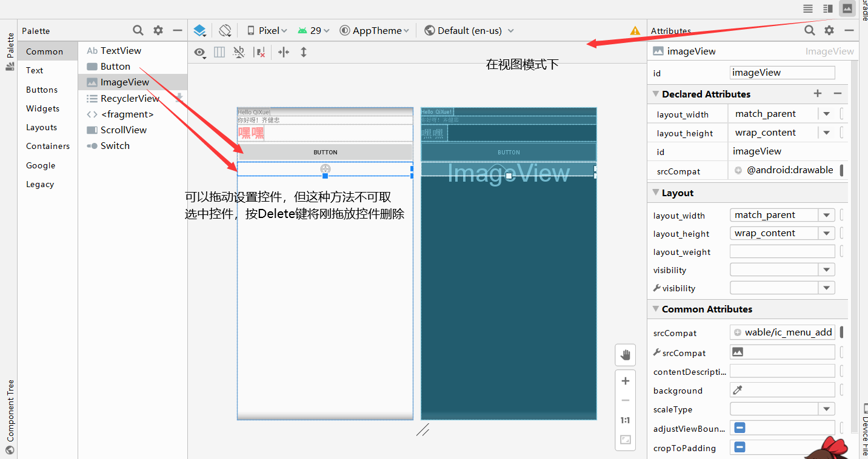Image resolution: width=868 pixels, height=459 pixels.
Task: Select ImageView in the palette list
Action: click(x=133, y=82)
